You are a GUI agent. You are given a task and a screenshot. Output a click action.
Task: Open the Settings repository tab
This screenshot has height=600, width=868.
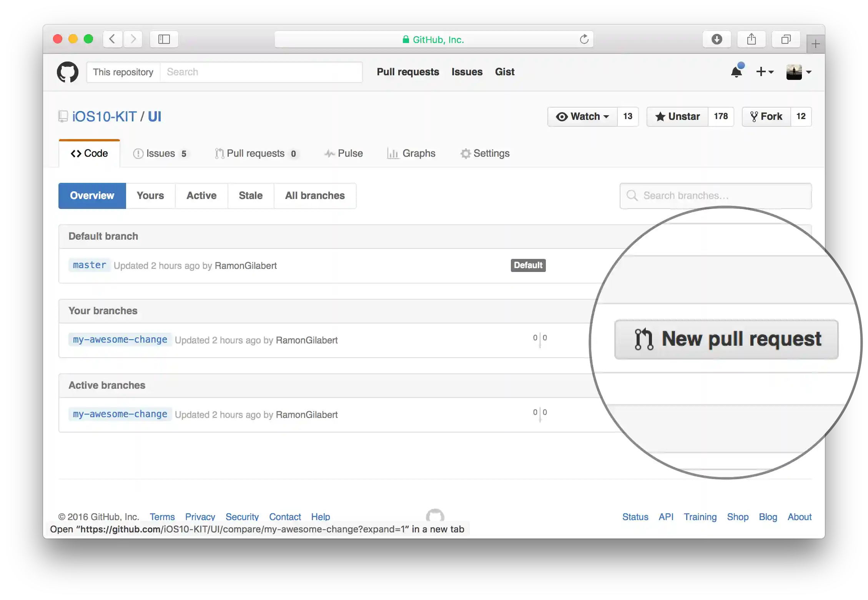pos(485,154)
